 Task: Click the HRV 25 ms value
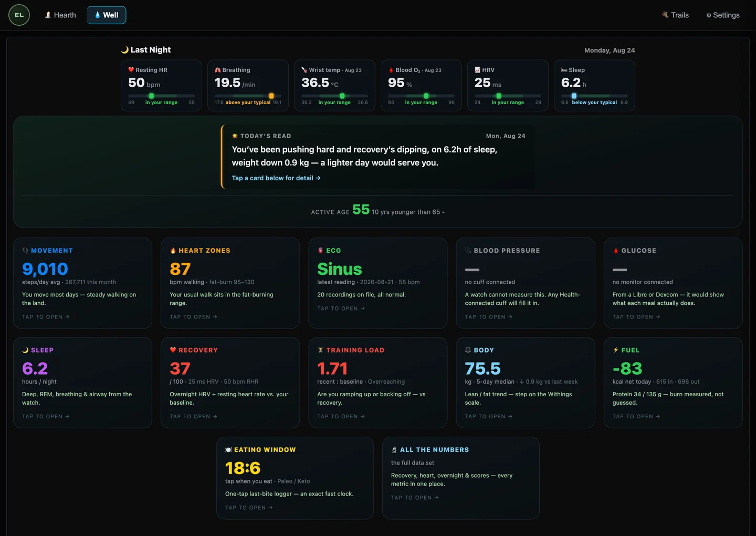[x=488, y=83]
